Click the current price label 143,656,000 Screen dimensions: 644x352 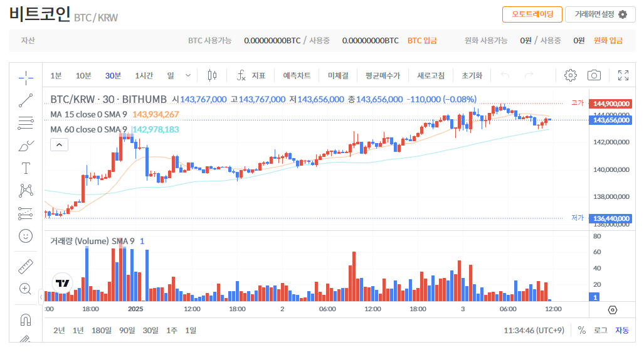coord(611,120)
